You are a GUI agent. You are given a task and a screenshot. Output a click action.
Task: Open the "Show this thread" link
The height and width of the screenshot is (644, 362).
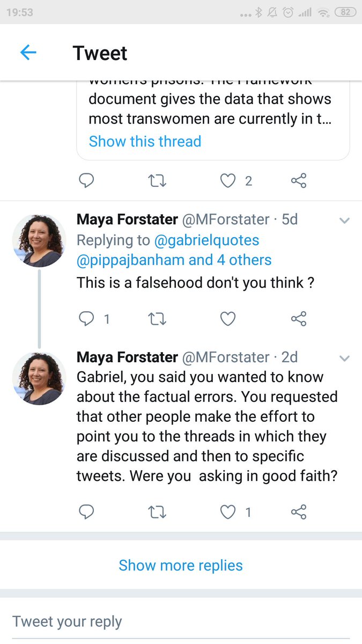(x=145, y=141)
